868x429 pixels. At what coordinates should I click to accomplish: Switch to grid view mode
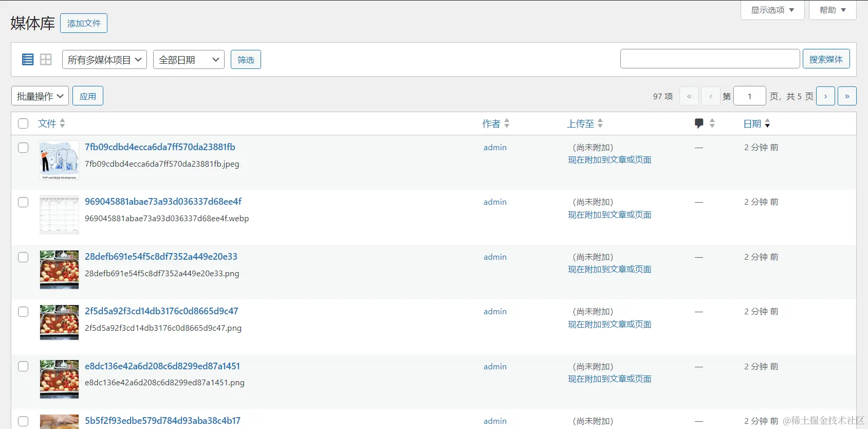tap(46, 60)
